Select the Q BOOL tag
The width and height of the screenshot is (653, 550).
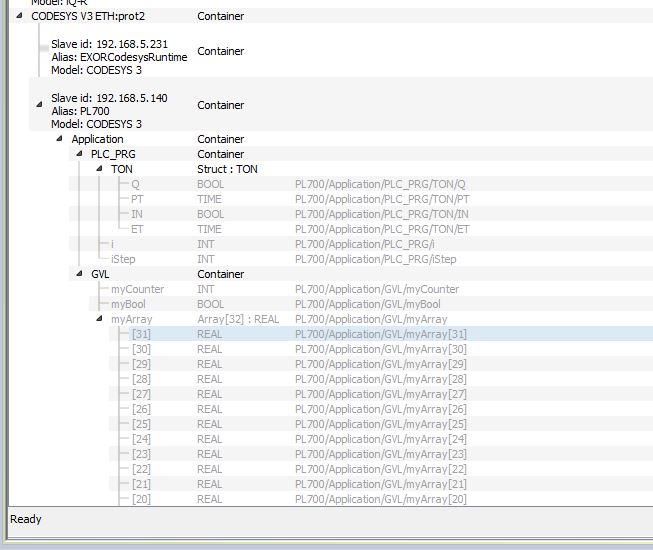135,184
